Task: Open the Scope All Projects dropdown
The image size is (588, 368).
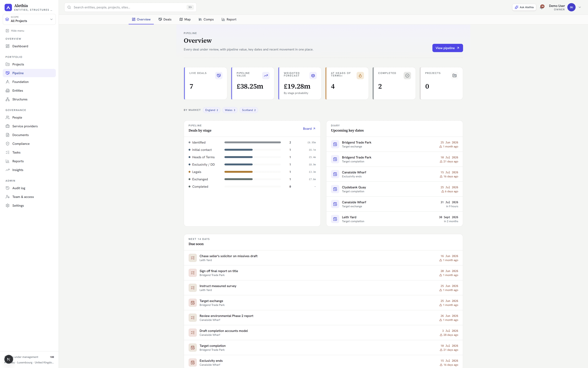Action: (29, 19)
